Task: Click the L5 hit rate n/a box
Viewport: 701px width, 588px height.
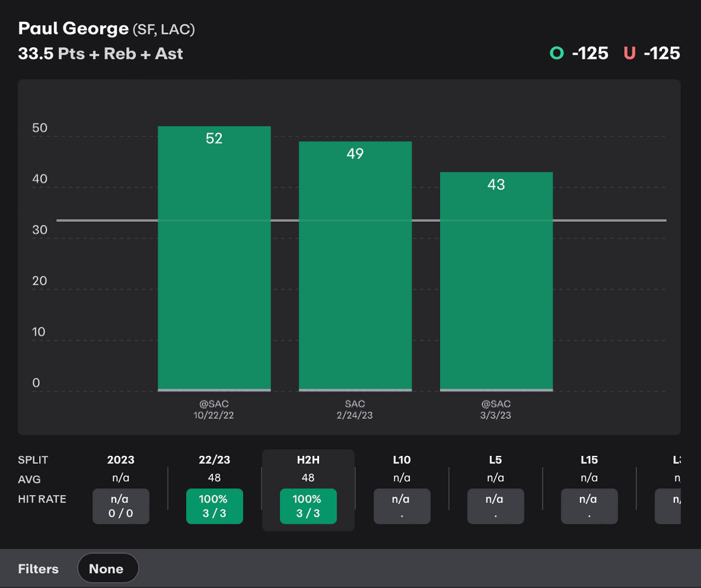Action: [x=496, y=506]
